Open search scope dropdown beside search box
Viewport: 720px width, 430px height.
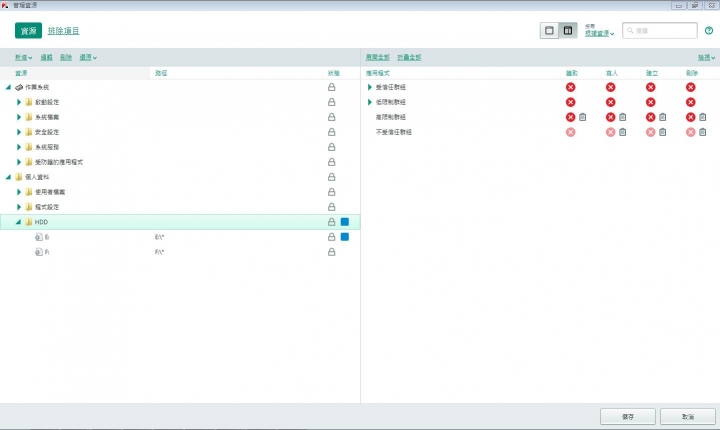[x=599, y=34]
